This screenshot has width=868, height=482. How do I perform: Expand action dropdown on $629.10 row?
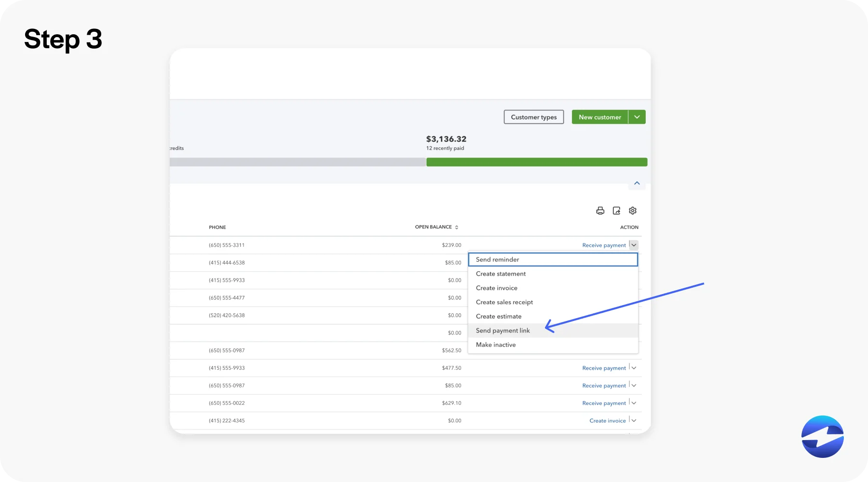[634, 403]
